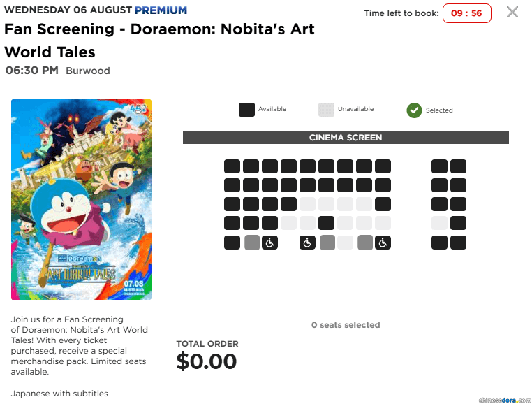Click the light gray Unavailable legend swatch
The width and height of the screenshot is (532, 404).
click(x=326, y=110)
